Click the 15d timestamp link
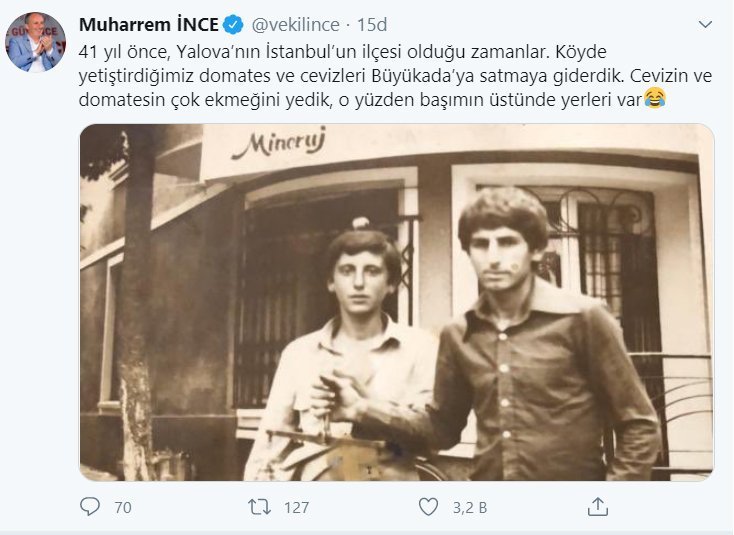Image resolution: width=734 pixels, height=535 pixels. 372,25
